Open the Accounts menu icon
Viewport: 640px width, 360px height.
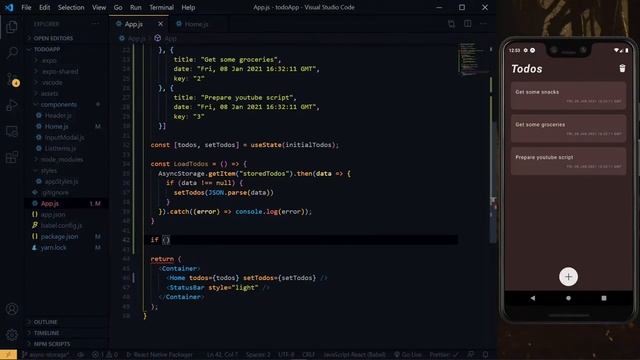click(12, 309)
